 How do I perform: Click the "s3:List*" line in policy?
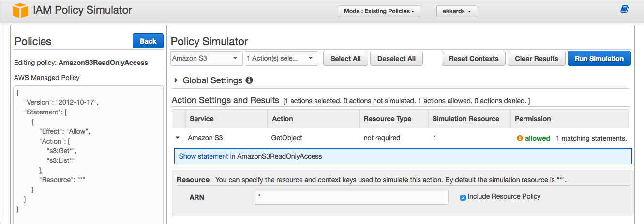[x=60, y=160]
